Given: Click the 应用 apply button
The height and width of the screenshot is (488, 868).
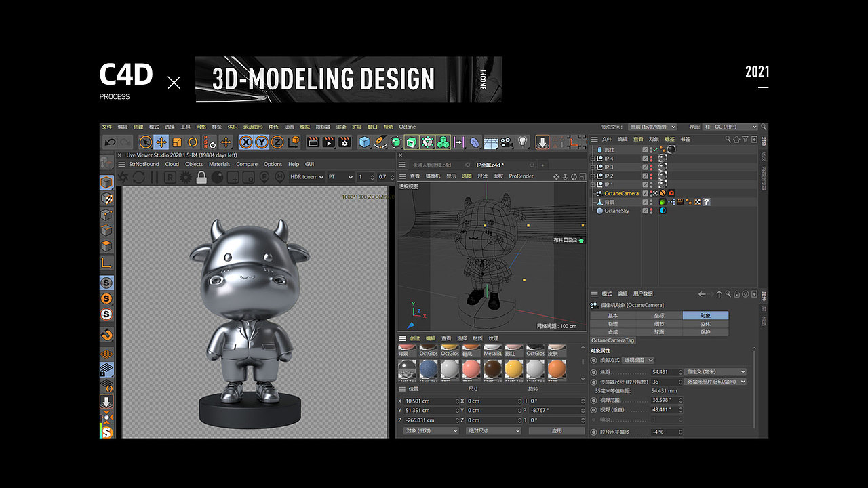Looking at the screenshot, I should pos(556,430).
